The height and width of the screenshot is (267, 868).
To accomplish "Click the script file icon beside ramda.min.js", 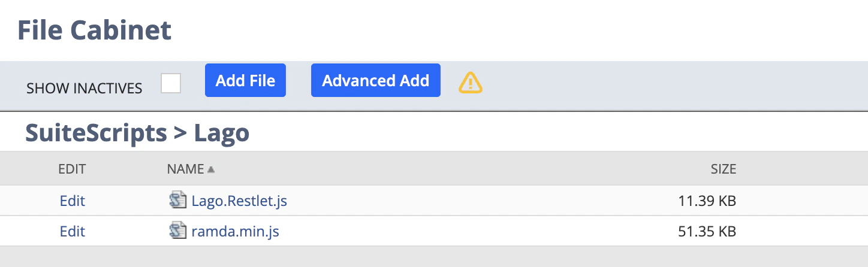I will coord(179,230).
